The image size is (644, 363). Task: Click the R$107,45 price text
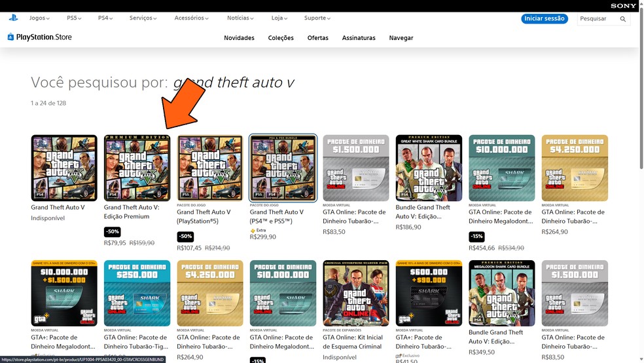click(189, 248)
